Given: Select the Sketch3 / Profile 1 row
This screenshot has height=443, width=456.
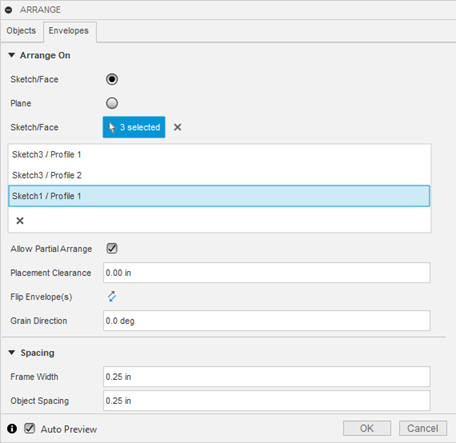Looking at the screenshot, I should [x=219, y=155].
